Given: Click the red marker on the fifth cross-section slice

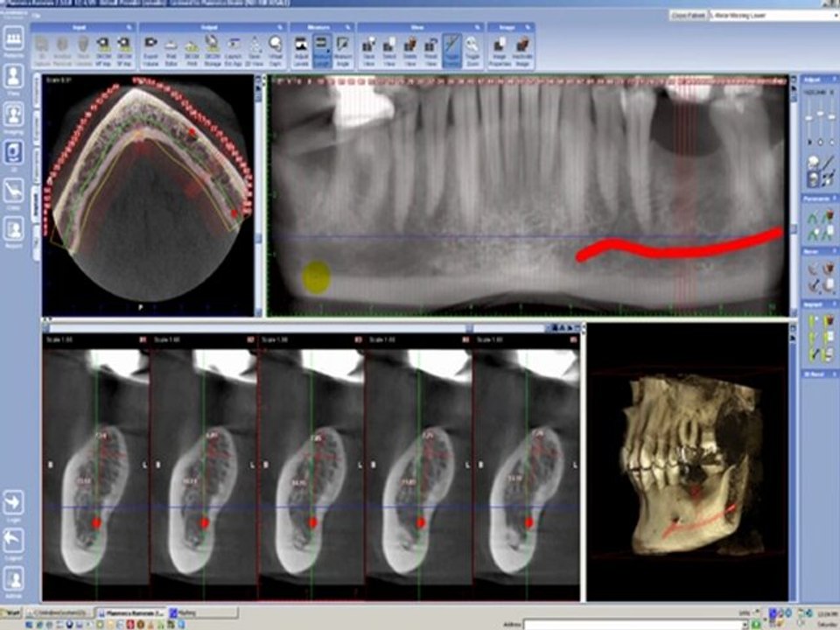Looking at the screenshot, I should (529, 523).
